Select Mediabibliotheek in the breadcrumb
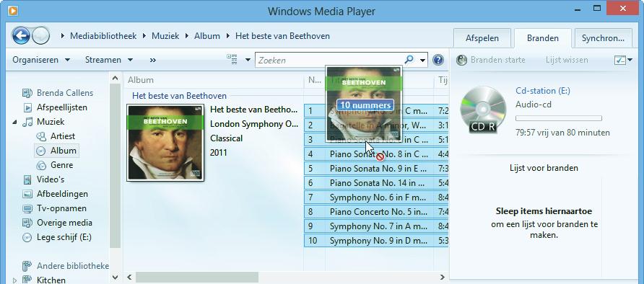Screen dimensions: 644x284 [x=103, y=36]
